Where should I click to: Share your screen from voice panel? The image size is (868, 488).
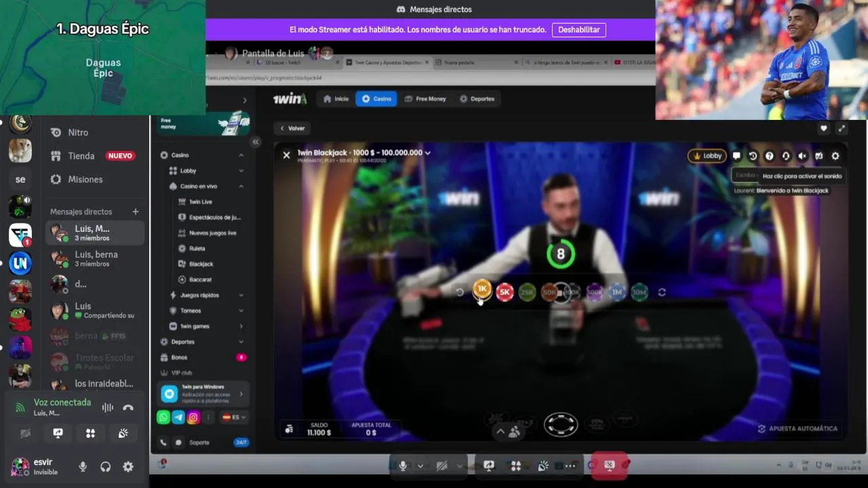(58, 433)
